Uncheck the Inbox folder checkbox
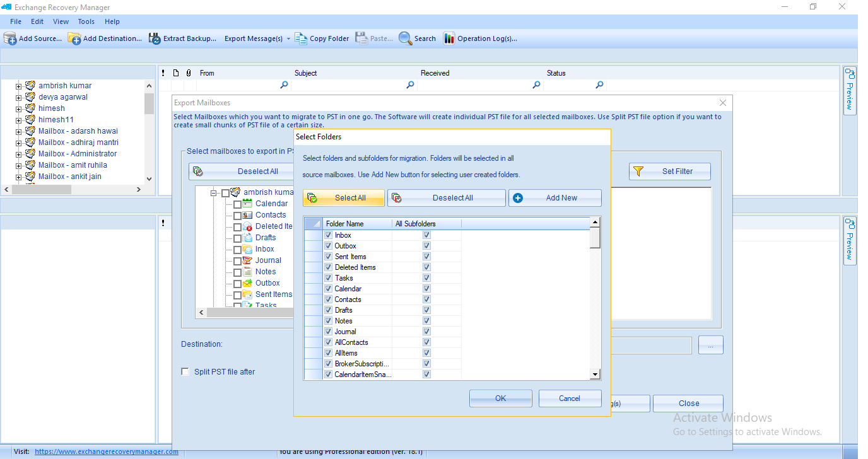The image size is (868, 459). (x=328, y=235)
